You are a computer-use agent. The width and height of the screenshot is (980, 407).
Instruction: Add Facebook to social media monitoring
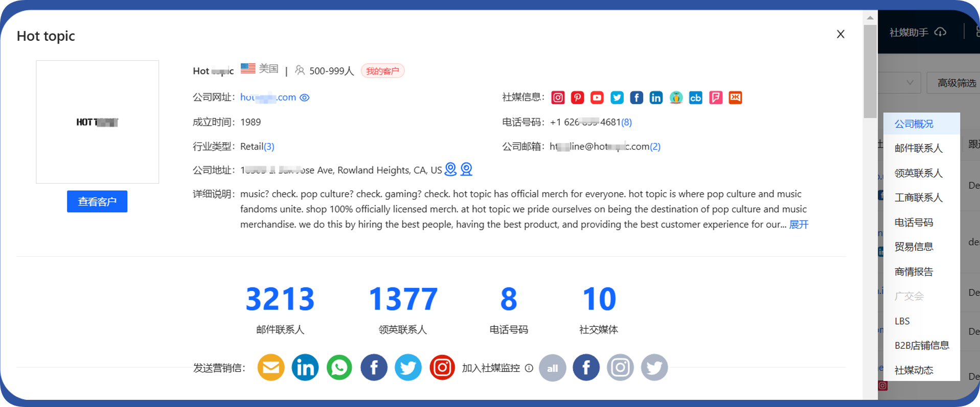coord(586,368)
